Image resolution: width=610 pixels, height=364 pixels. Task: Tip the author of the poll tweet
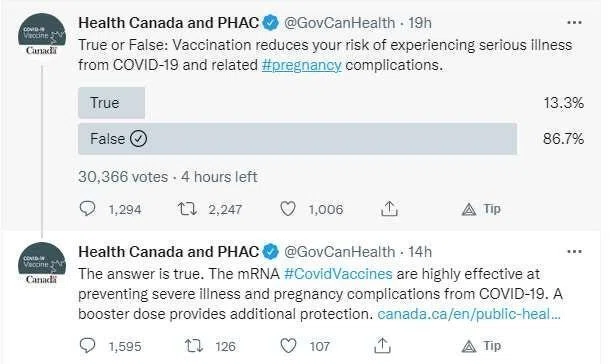[x=481, y=209]
